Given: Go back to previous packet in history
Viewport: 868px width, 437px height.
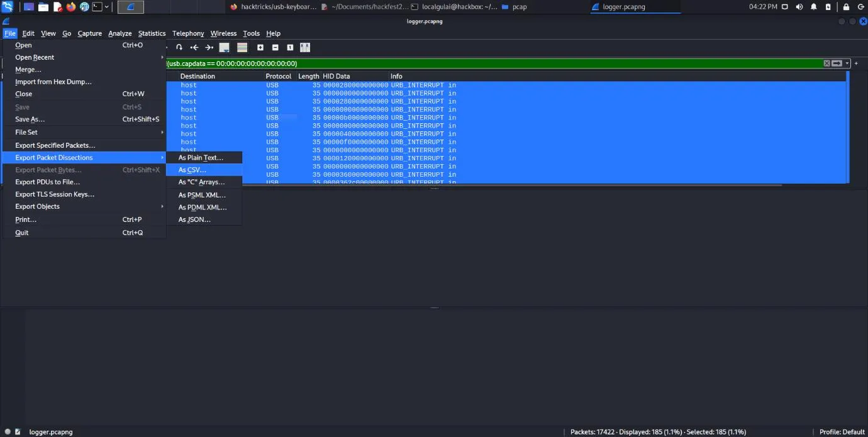Looking at the screenshot, I should click(x=194, y=48).
